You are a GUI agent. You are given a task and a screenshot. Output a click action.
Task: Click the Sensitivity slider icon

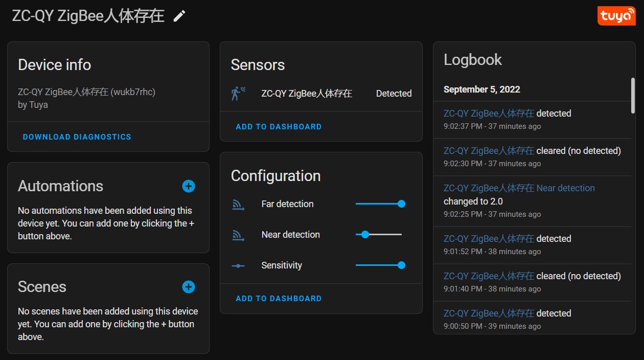pyautogui.click(x=238, y=266)
